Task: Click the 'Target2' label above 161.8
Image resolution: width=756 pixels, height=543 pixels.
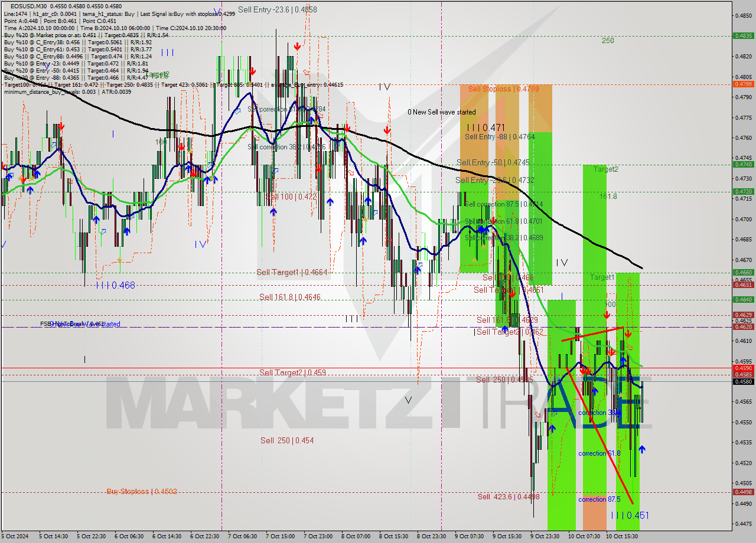Action: pyautogui.click(x=606, y=169)
